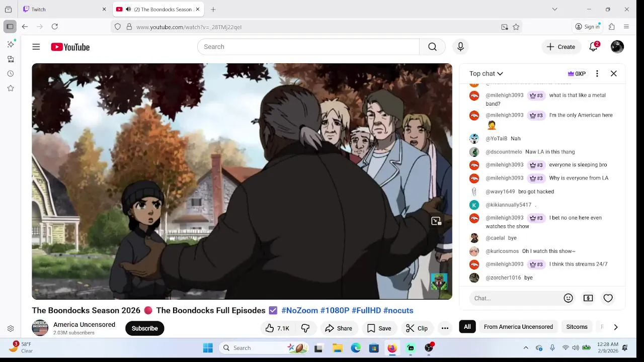Open the YouTube guide hamburger menu

tap(36, 47)
